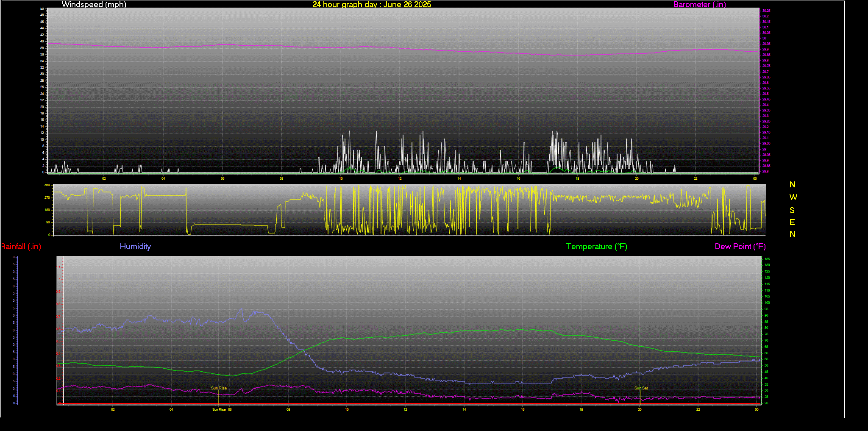Click the 'Rainfall (.in)' label
The width and height of the screenshot is (868, 431).
click(x=21, y=246)
